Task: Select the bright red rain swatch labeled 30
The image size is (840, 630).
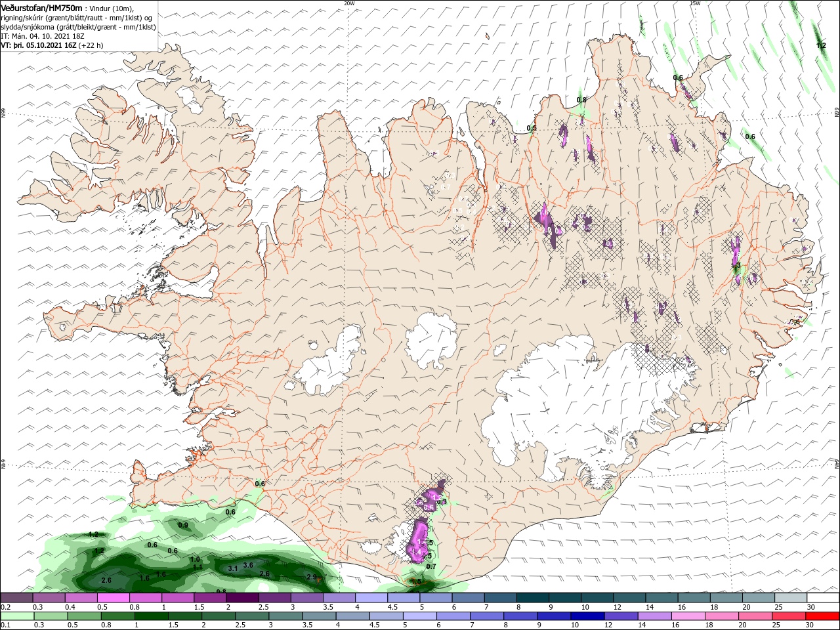Action: click(823, 616)
